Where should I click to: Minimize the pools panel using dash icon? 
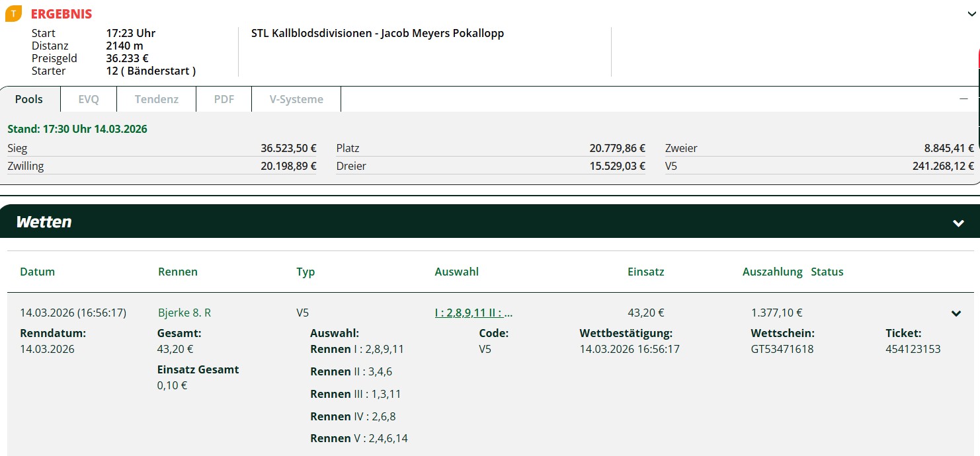pyautogui.click(x=963, y=98)
